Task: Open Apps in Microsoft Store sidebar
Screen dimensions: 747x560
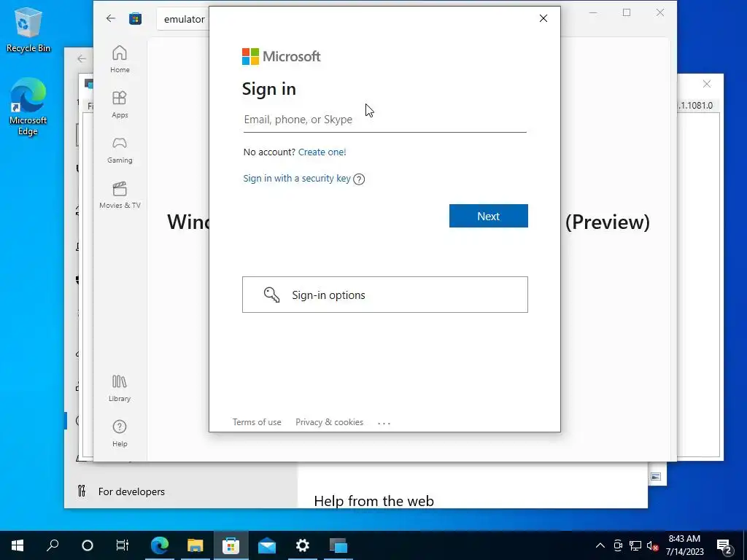Action: point(120,104)
